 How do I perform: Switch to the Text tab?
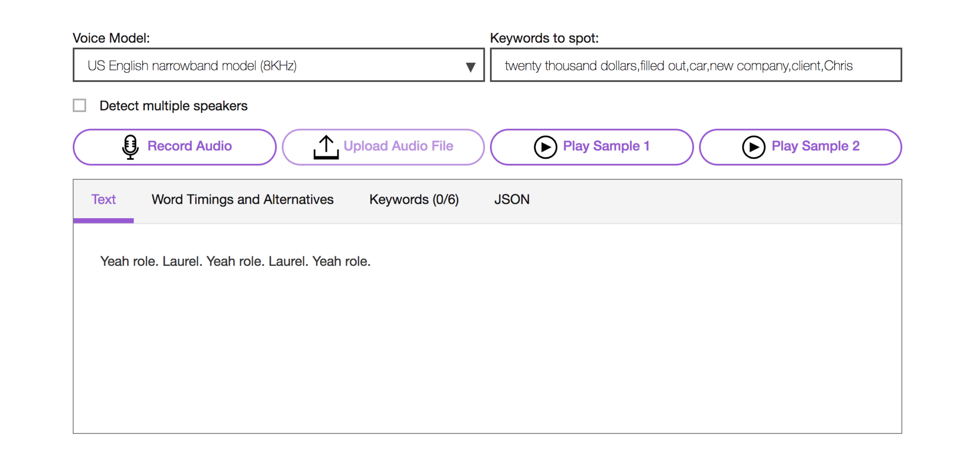point(103,199)
